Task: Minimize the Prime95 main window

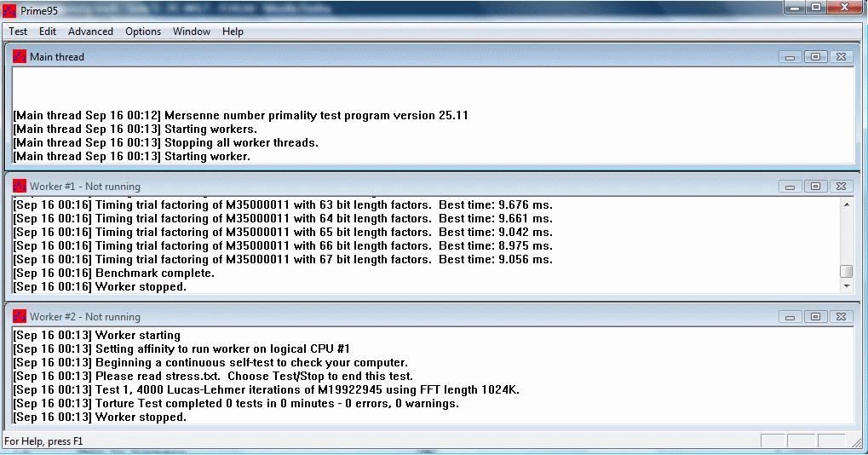Action: point(795,7)
